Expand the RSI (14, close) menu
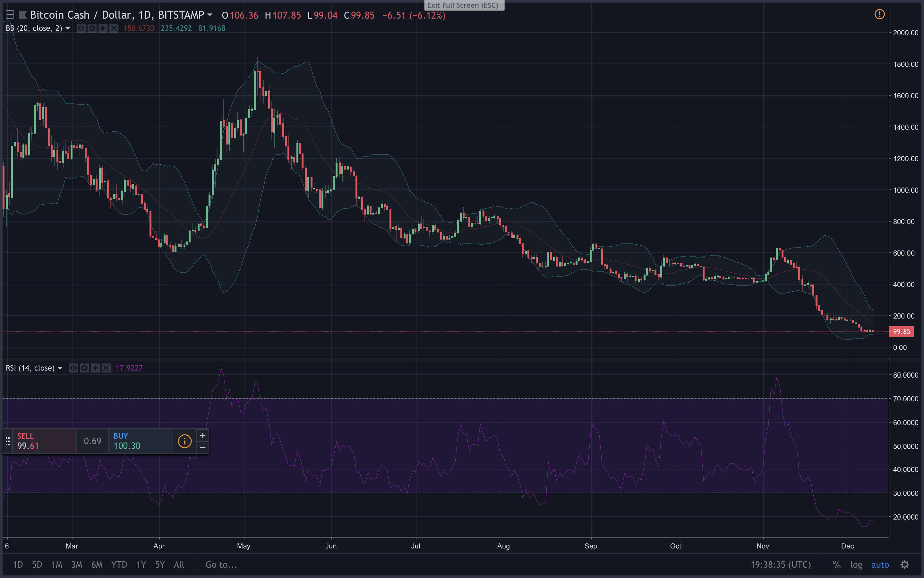The width and height of the screenshot is (924, 578). (60, 368)
